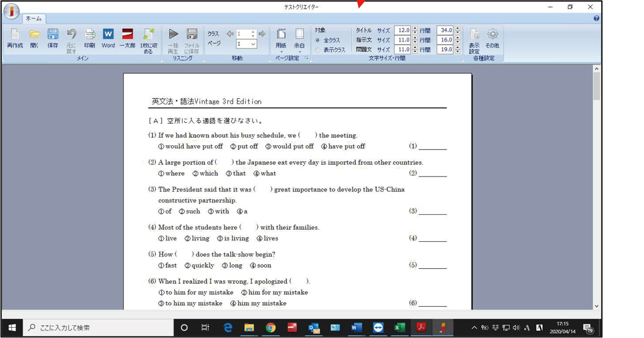The image size is (644, 338).
Task: Open the ページ設定 dialog launcher
Action: click(x=307, y=58)
